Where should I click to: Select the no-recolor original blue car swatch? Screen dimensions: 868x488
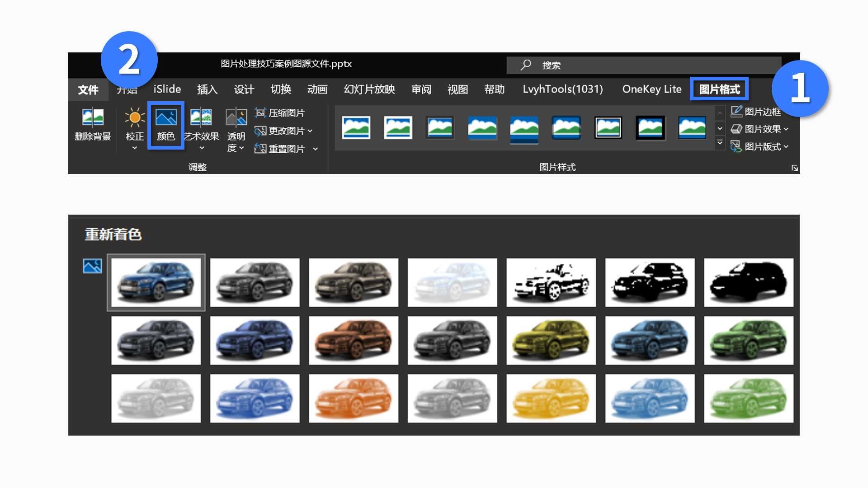point(156,282)
